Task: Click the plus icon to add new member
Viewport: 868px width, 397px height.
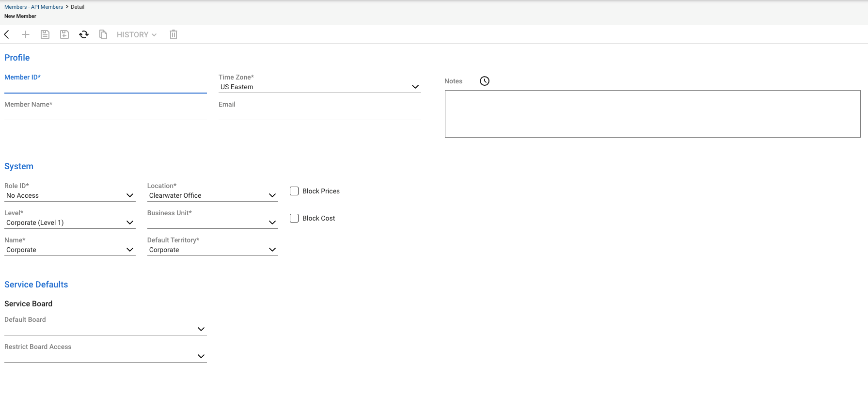Action: point(26,34)
